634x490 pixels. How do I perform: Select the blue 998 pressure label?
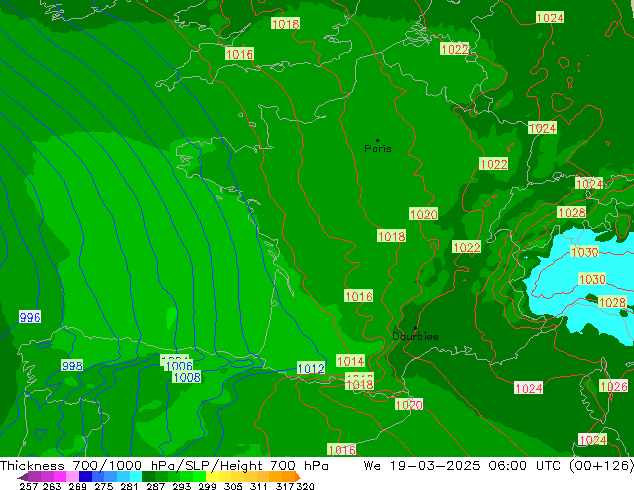72,365
